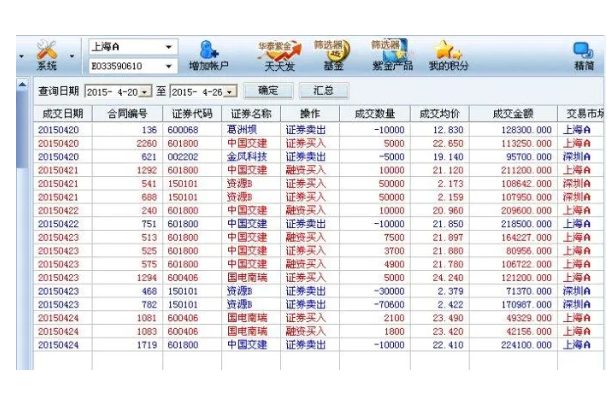The height and width of the screenshot is (409, 613).
Task: Click amount 113250.000 cell
Action: coord(513,144)
